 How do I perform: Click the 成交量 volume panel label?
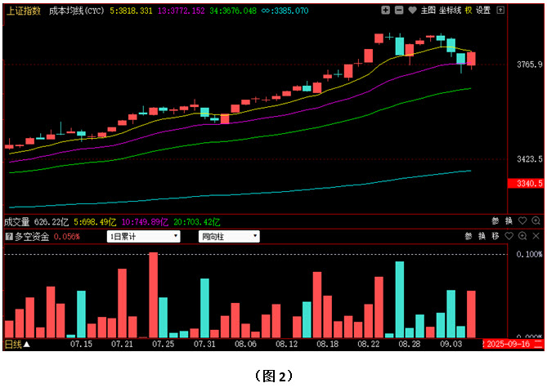(x=16, y=222)
